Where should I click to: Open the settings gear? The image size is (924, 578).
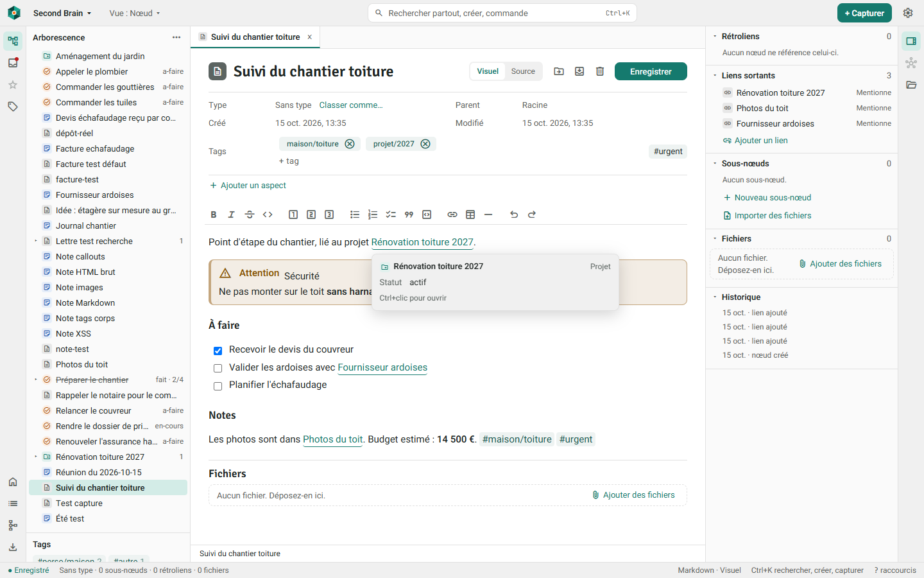pos(908,13)
